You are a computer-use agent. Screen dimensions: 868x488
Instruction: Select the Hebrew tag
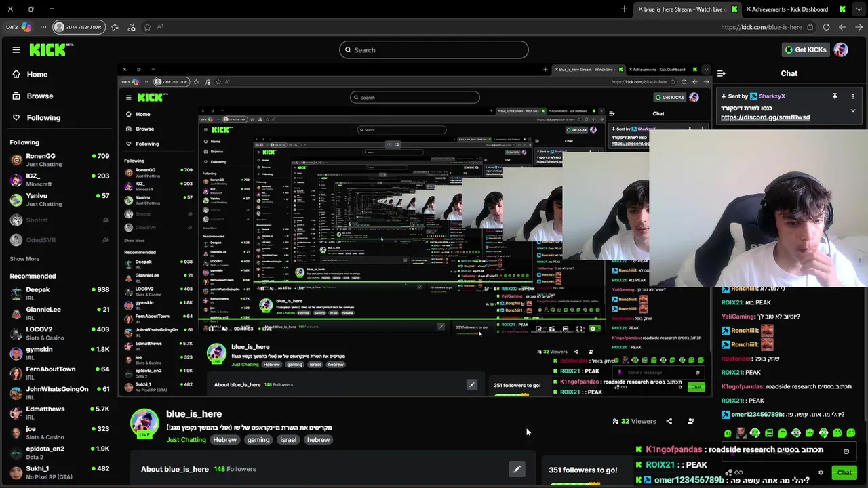224,440
